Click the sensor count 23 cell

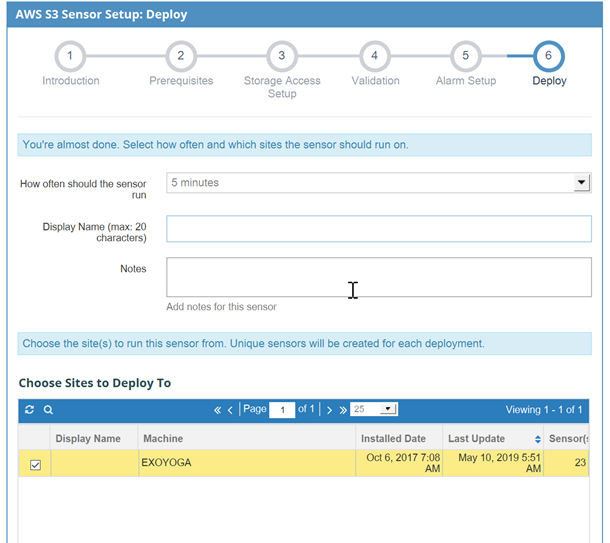pyautogui.click(x=566, y=463)
